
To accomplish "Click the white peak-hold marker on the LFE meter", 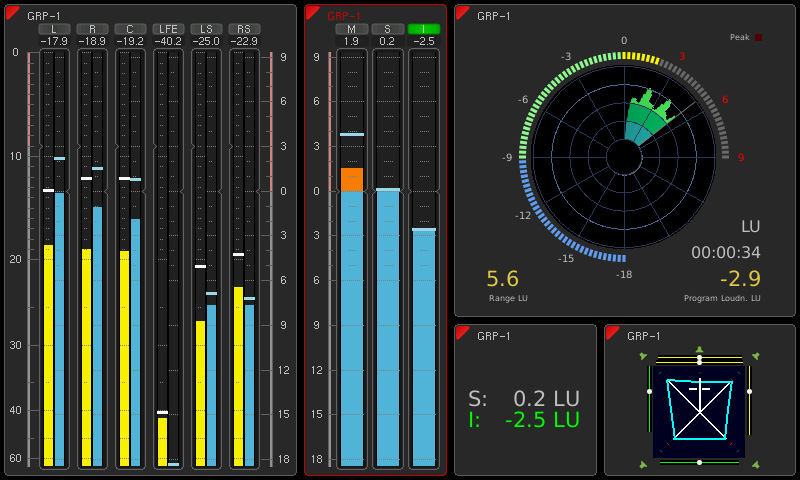I will [162, 412].
